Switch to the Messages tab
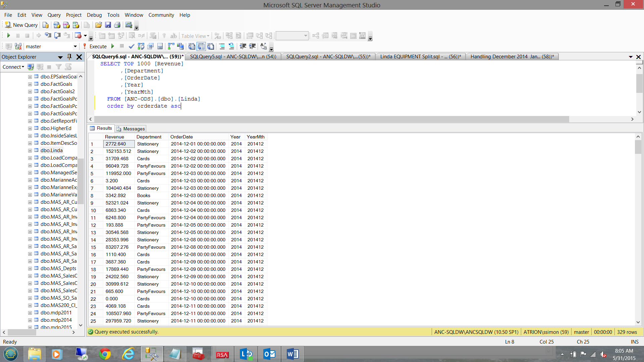Viewport: 644px width, 362px height. [131, 129]
